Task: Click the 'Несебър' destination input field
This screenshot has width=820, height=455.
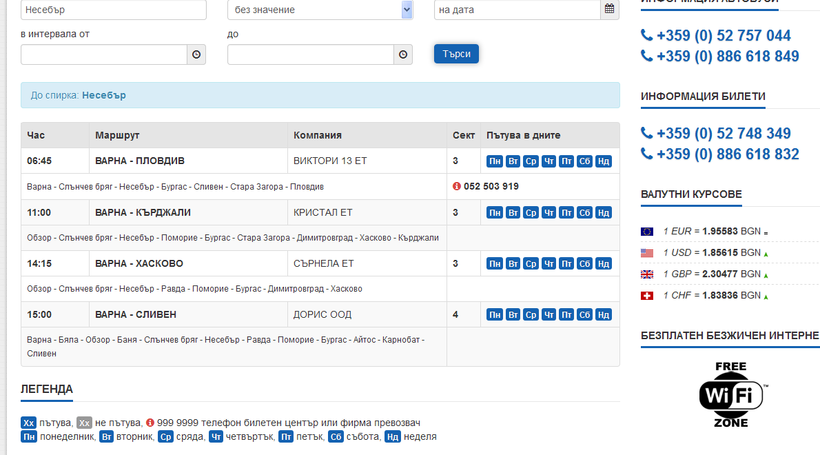Action: (x=113, y=10)
